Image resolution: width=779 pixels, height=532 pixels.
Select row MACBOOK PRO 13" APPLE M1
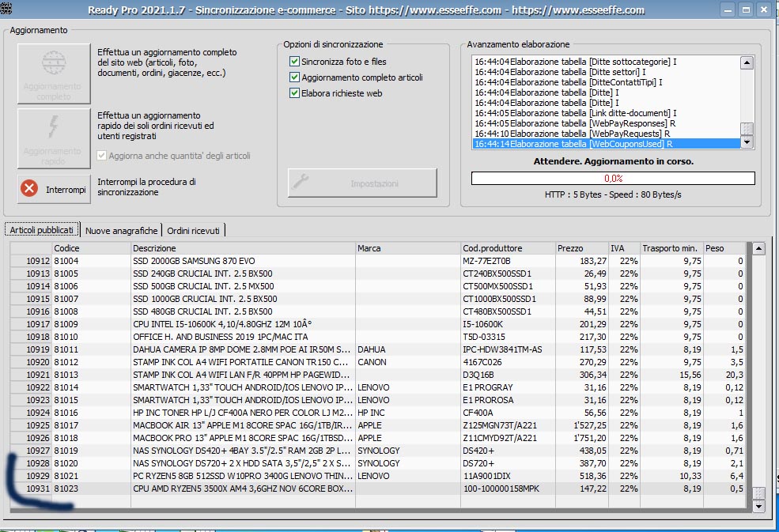[x=378, y=438]
